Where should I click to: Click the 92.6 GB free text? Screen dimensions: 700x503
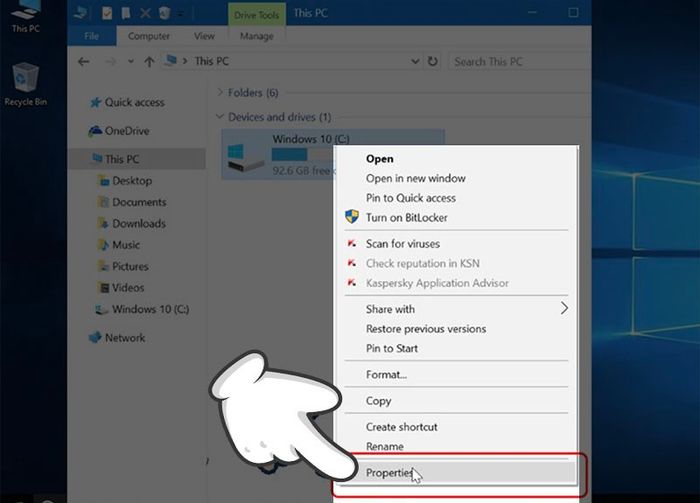point(302,170)
